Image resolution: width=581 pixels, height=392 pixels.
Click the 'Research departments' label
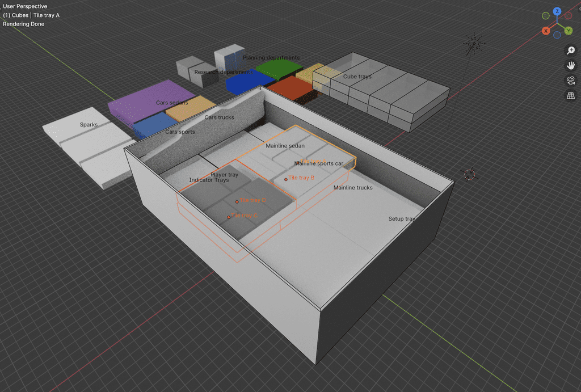click(x=224, y=72)
